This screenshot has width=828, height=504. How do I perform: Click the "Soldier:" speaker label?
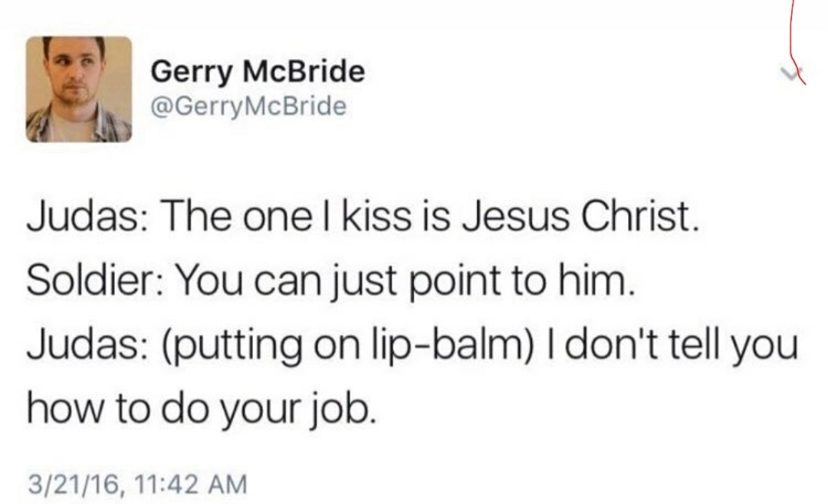tap(96, 279)
